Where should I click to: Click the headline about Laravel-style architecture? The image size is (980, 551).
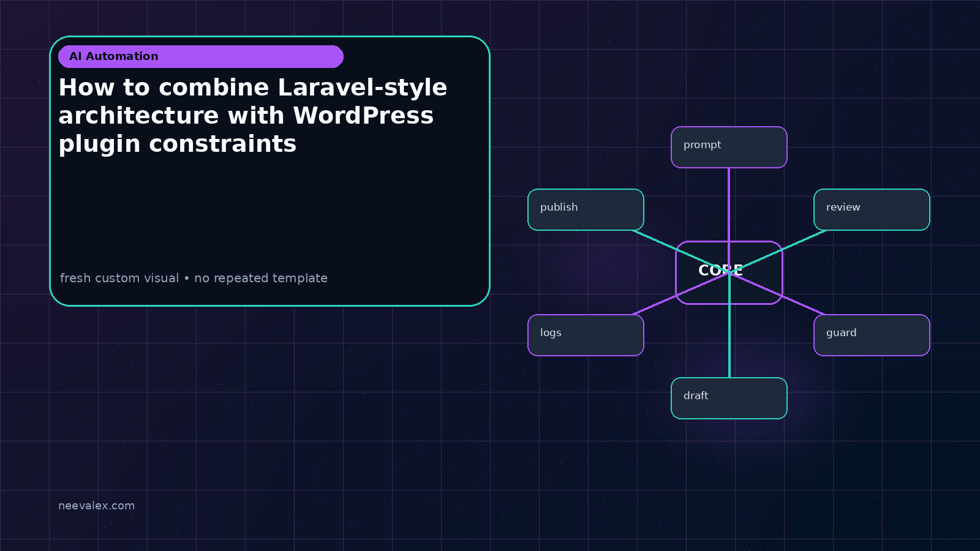pos(253,116)
